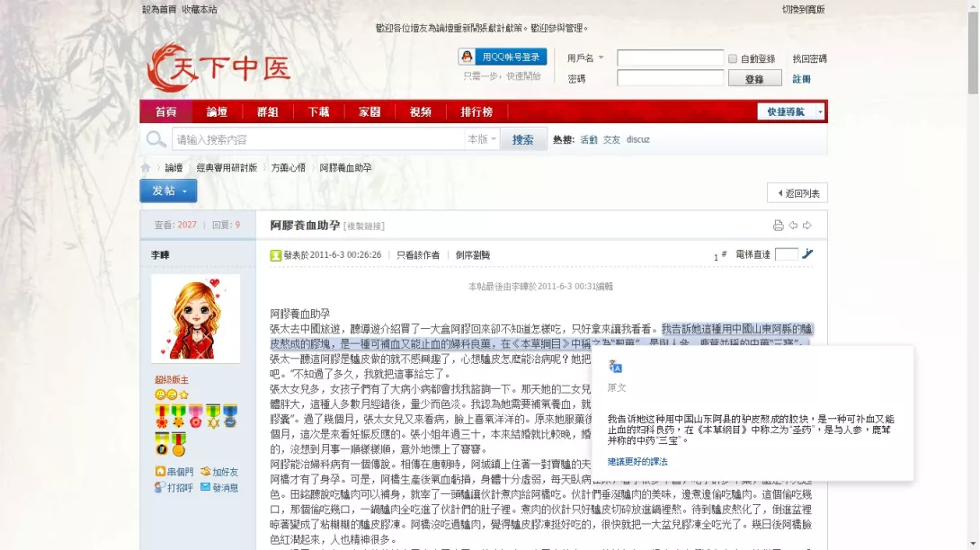Log in with QQ account button
The image size is (980, 550).
[x=503, y=57]
